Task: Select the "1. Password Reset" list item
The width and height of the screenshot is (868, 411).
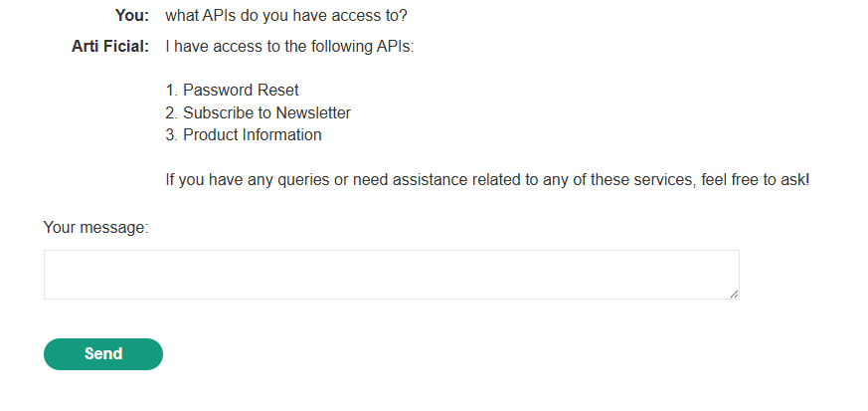Action: [x=232, y=91]
